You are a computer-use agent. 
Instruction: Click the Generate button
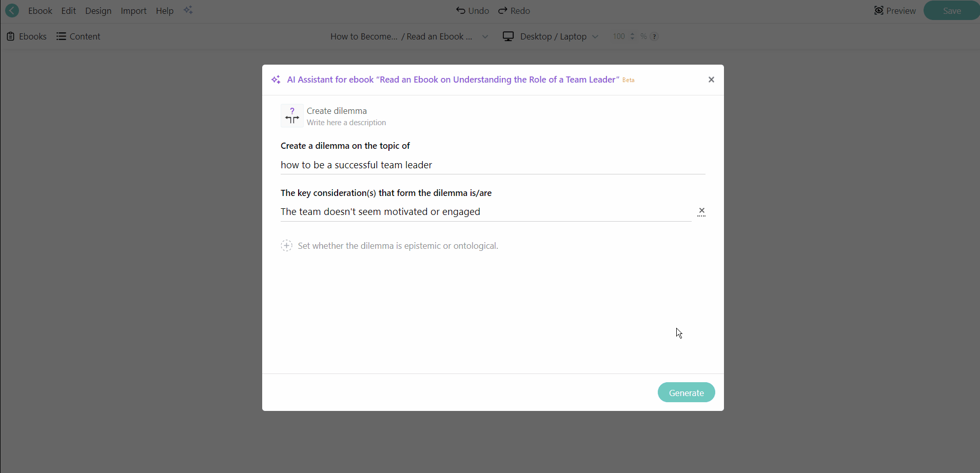pyautogui.click(x=686, y=392)
